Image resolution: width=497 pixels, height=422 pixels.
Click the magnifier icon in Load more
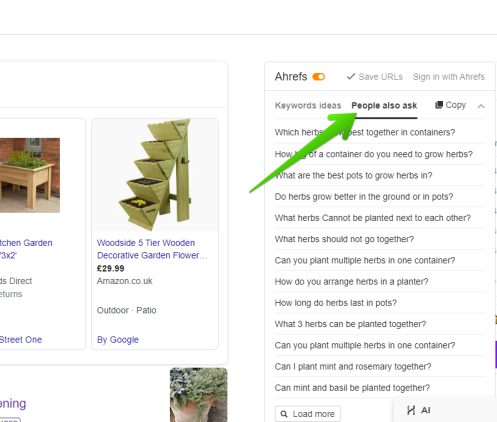[x=284, y=414]
